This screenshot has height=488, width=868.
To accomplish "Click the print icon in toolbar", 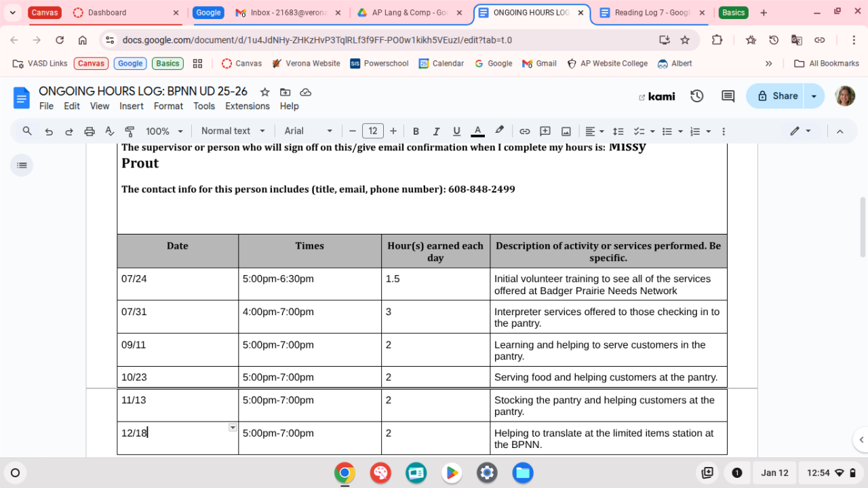I will tap(89, 131).
